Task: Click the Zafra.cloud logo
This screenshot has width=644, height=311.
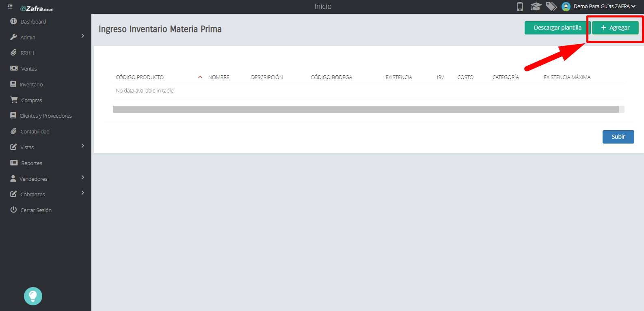Action: tap(37, 9)
